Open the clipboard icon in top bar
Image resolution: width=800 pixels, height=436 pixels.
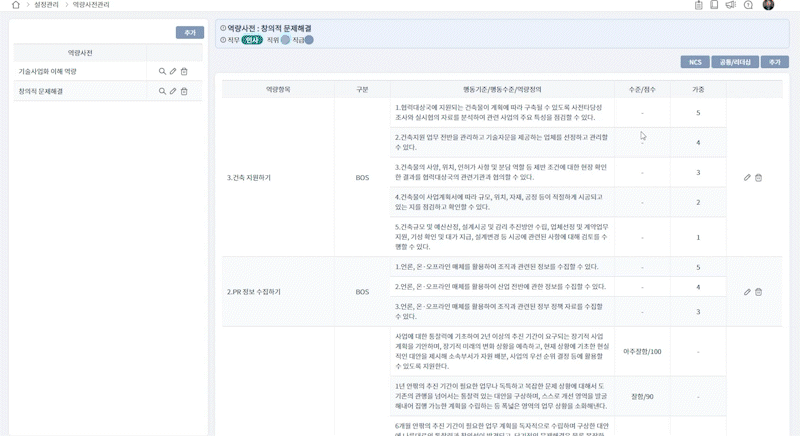pyautogui.click(x=699, y=5)
